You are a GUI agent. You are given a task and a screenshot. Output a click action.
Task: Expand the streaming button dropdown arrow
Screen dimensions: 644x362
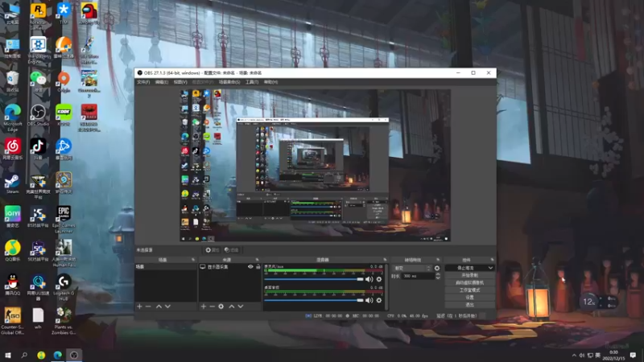[490, 268]
